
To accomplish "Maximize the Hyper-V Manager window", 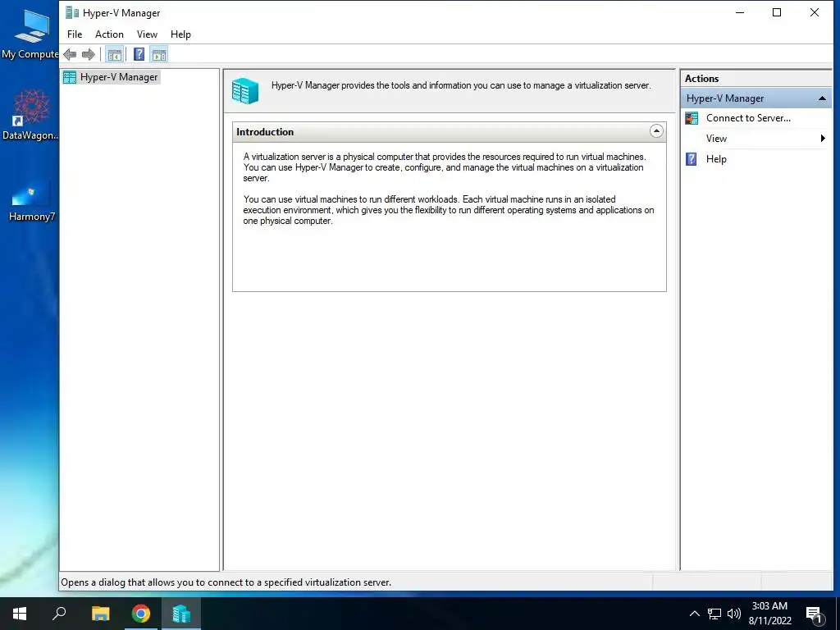I will 777,12.
